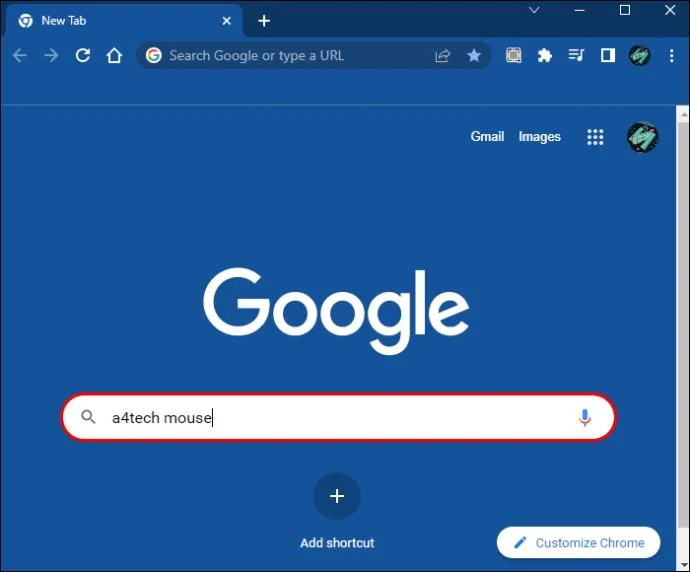Click the Add shortcut plus circle
This screenshot has height=572, width=690.
(x=337, y=496)
